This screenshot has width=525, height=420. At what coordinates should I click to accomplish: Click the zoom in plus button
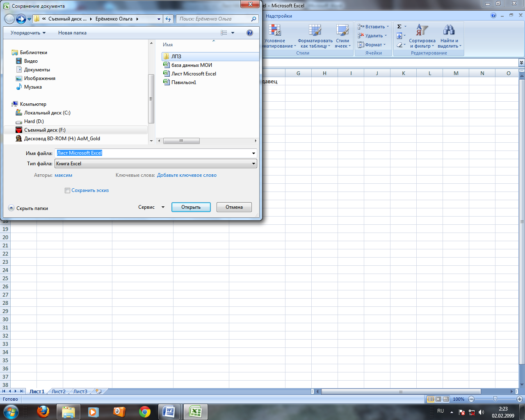pos(519,399)
